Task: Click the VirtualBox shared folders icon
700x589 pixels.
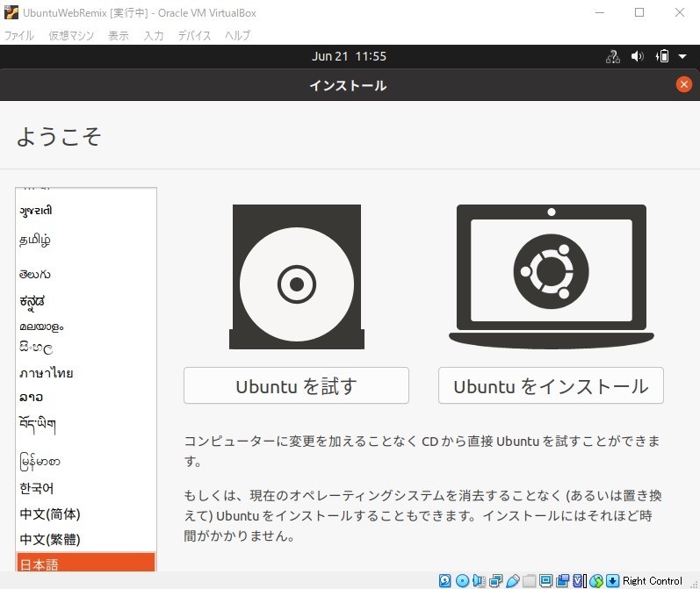Action: 529,580
